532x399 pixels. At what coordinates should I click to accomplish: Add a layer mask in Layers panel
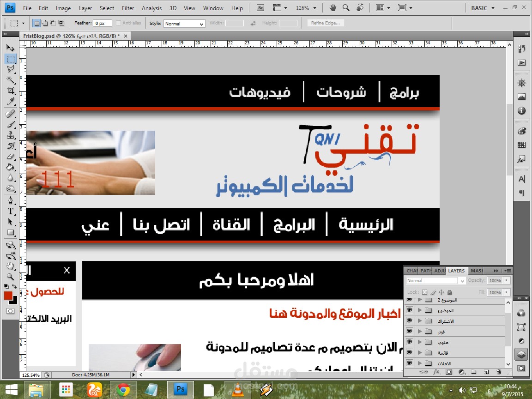(449, 372)
